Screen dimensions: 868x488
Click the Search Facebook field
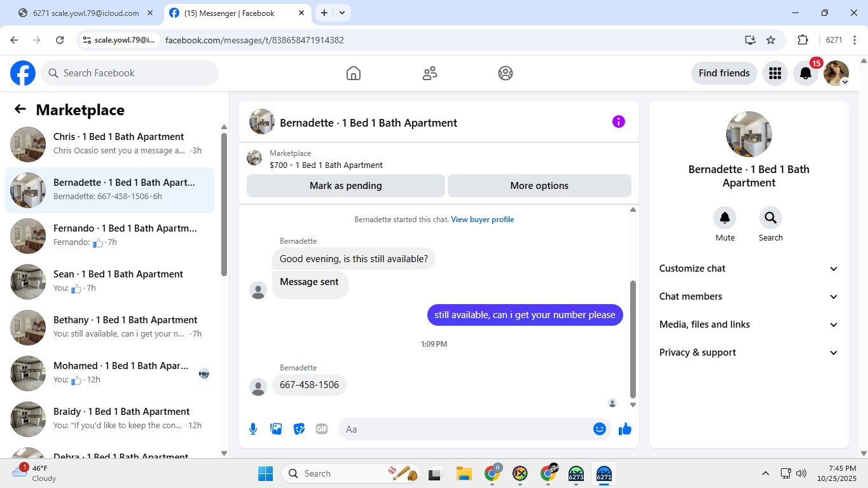click(x=130, y=73)
